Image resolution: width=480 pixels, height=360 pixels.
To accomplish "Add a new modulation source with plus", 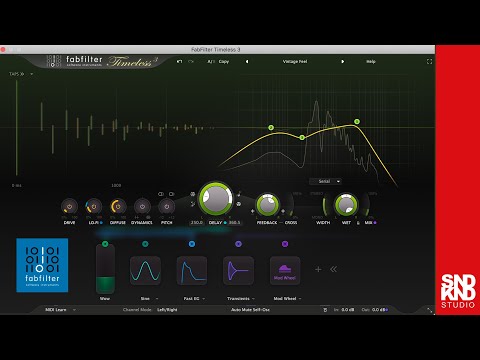I will pyautogui.click(x=318, y=269).
